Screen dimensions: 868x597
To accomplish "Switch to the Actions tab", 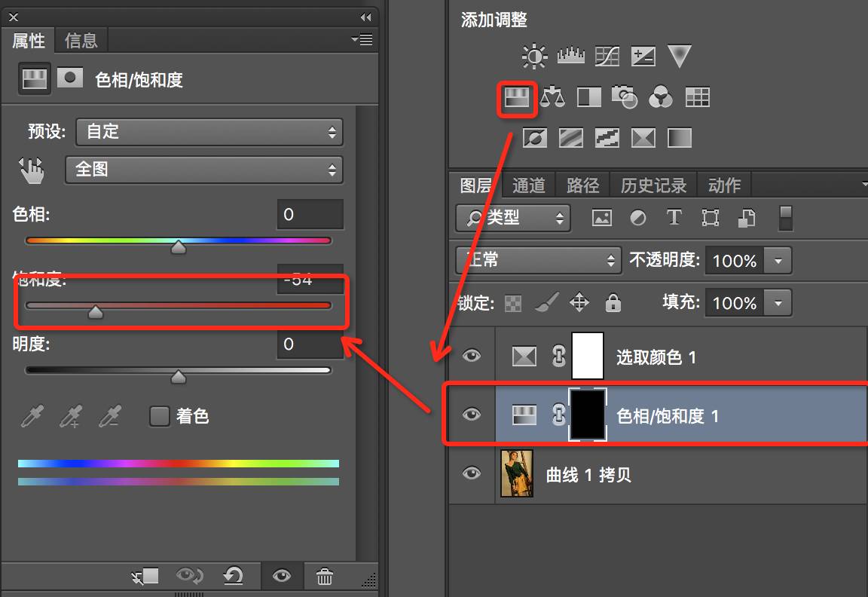I will [724, 185].
